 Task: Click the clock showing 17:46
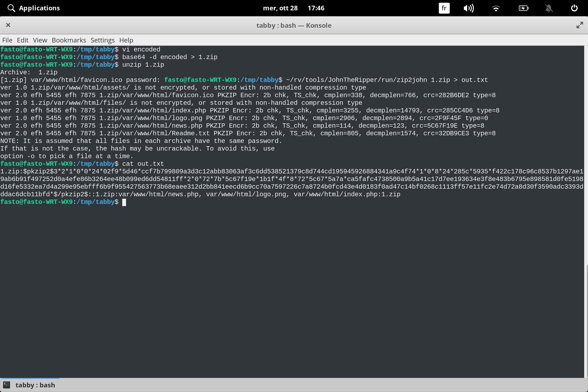pos(316,8)
